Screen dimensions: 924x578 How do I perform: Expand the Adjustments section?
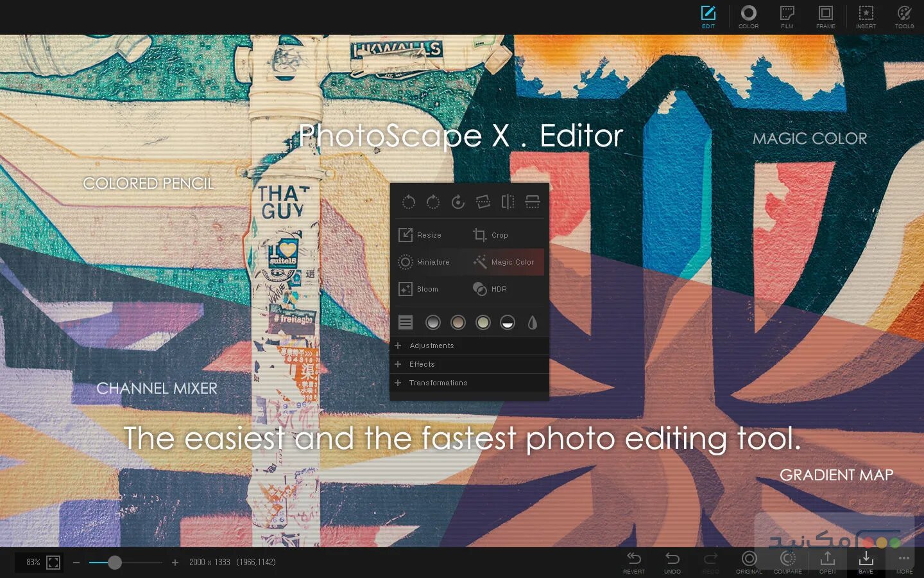pyautogui.click(x=431, y=346)
